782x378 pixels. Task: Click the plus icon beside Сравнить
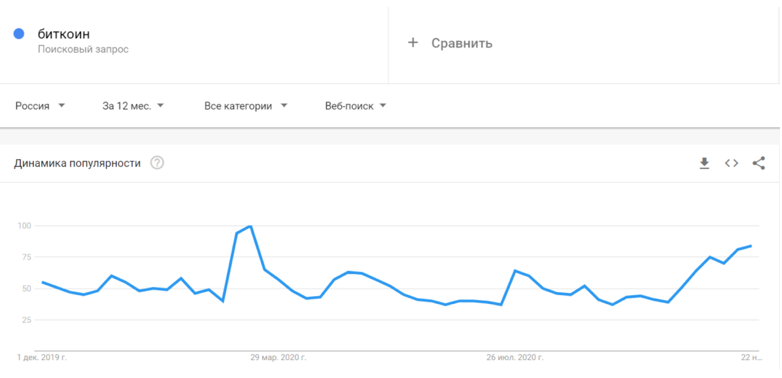click(412, 43)
